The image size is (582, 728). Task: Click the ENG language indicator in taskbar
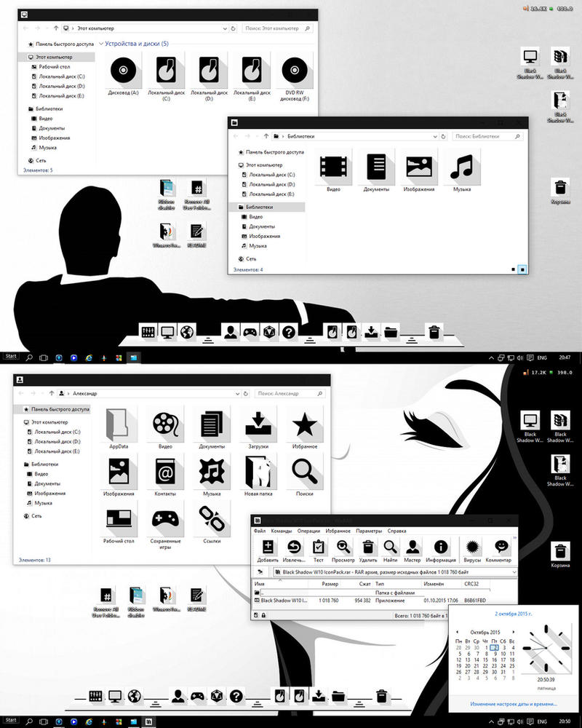coord(541,357)
